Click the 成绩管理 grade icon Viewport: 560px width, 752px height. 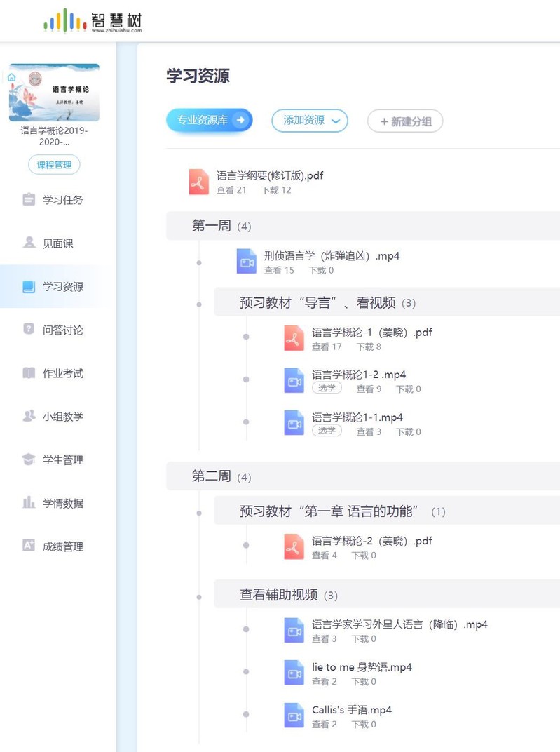(29, 546)
